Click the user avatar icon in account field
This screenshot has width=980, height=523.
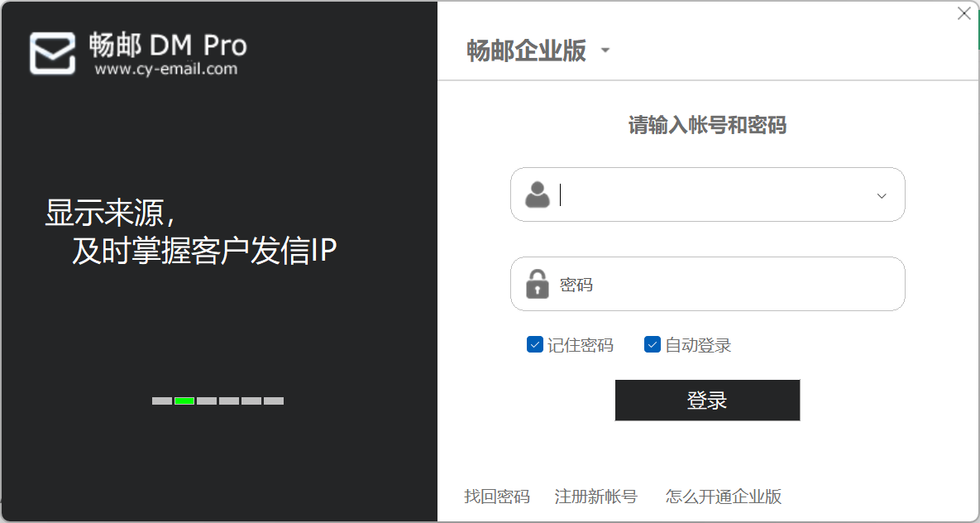538,194
